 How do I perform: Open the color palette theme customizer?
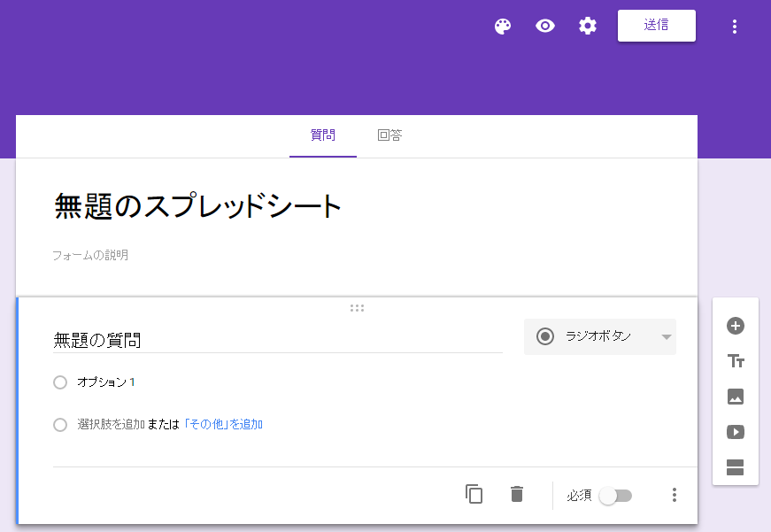[503, 26]
